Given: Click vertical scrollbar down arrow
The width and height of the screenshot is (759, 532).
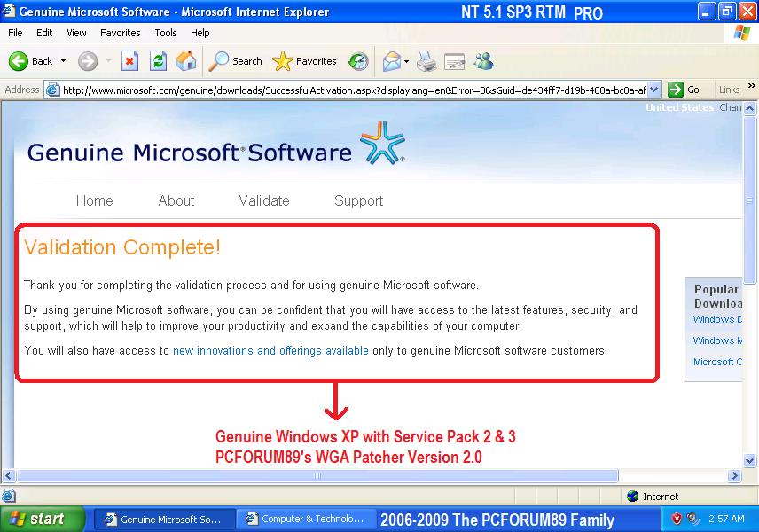Looking at the screenshot, I should pyautogui.click(x=750, y=460).
